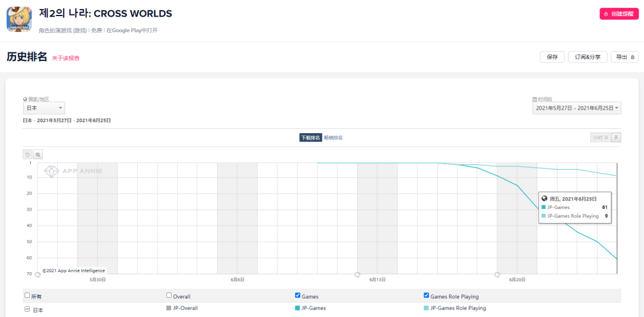
Task: Open the date range dropdown
Action: [577, 107]
